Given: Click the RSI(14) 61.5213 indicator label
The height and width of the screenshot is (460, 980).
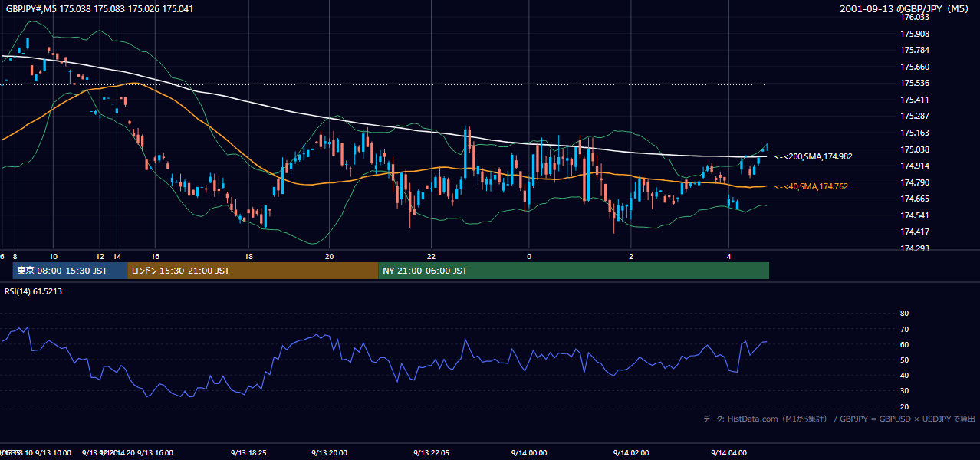Looking at the screenshot, I should [x=34, y=291].
